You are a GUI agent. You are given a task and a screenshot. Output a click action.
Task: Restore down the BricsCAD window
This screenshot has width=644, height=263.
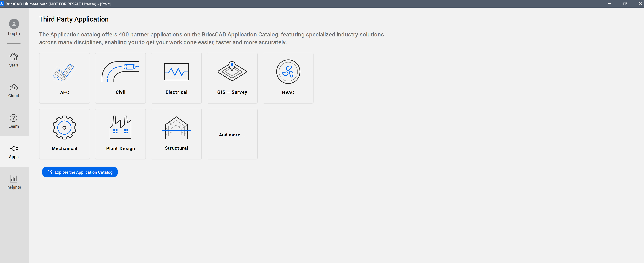[x=625, y=4]
